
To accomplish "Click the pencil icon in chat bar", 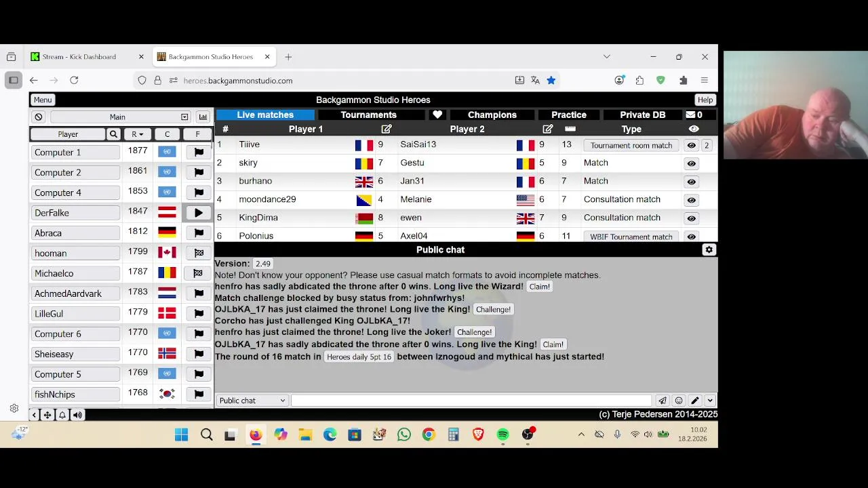I will (695, 401).
